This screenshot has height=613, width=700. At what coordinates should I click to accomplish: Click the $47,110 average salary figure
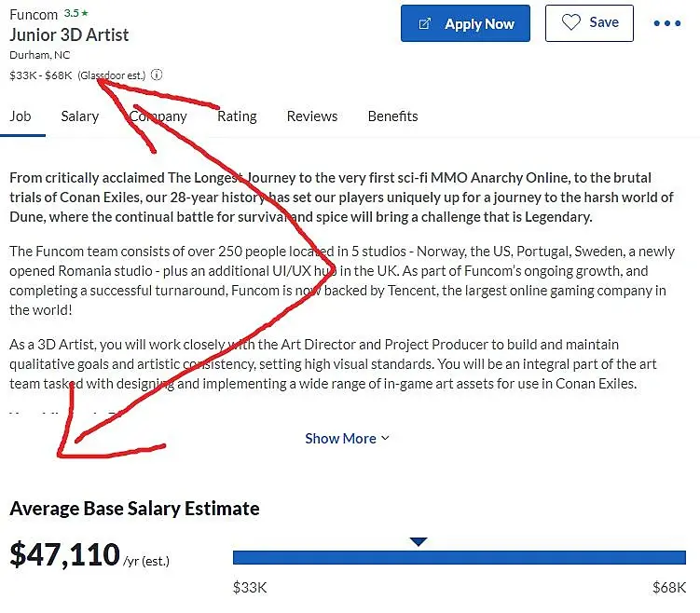pos(65,555)
